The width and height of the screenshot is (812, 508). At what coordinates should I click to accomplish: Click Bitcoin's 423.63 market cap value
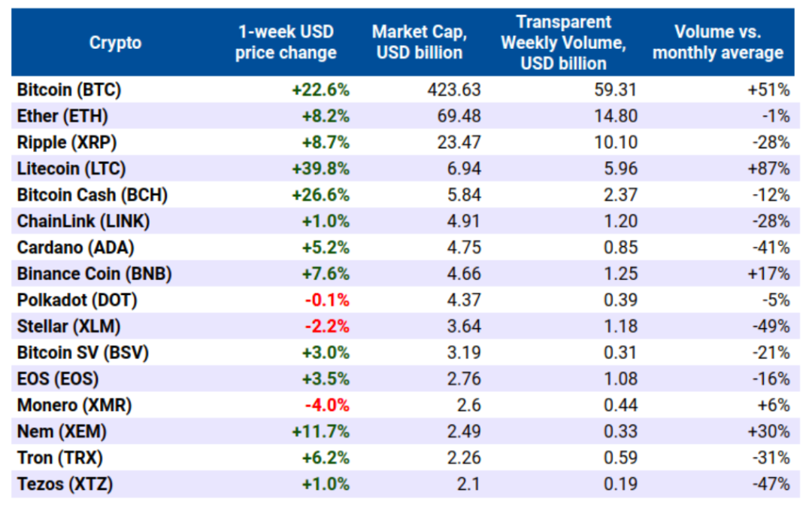point(453,90)
